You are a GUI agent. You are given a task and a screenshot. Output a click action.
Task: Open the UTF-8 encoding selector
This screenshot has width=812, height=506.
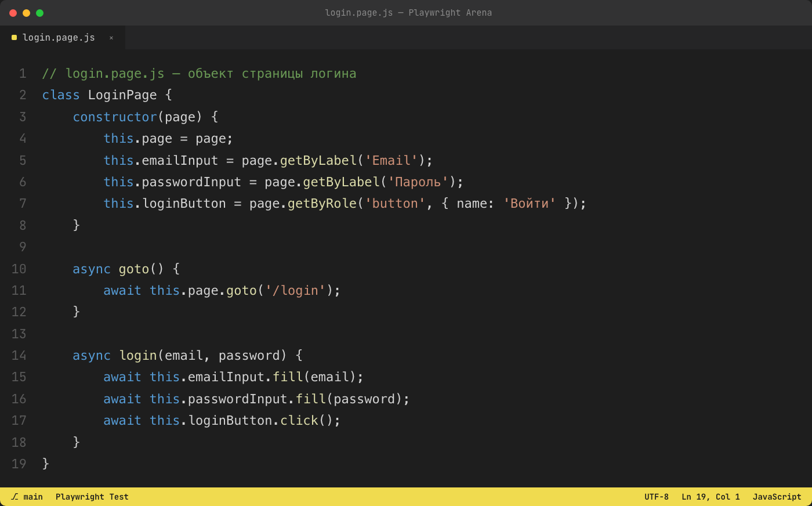point(657,497)
